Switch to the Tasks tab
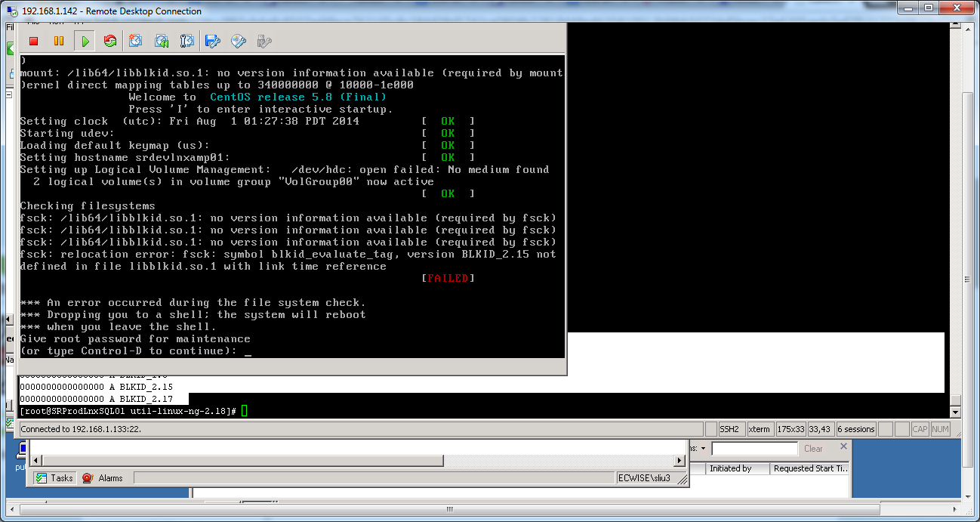The image size is (980, 522). [54, 477]
